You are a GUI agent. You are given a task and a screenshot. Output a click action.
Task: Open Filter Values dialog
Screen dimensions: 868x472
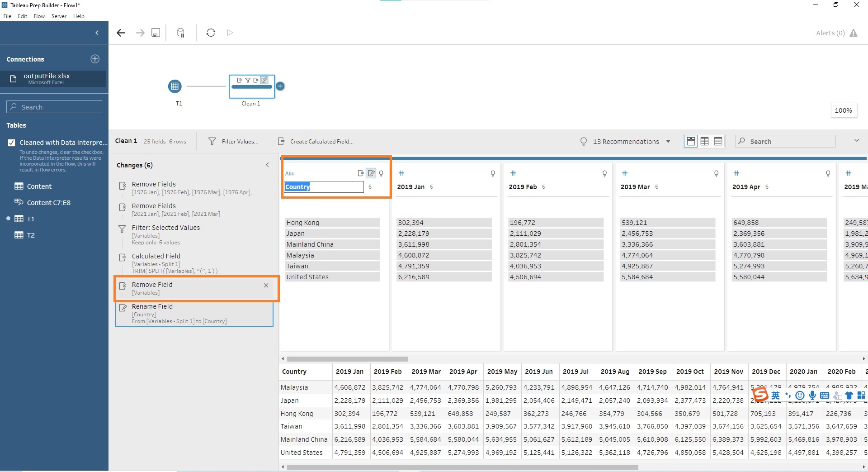[233, 141]
